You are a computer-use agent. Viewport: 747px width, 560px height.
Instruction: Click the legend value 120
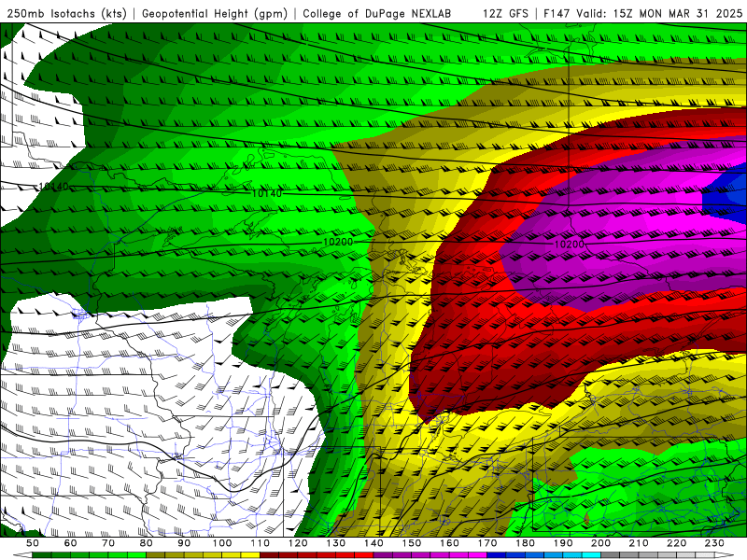tap(298, 543)
